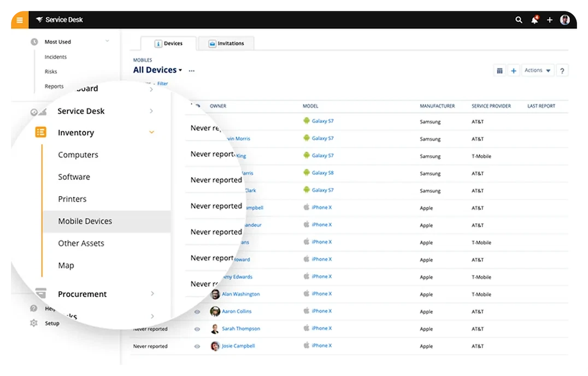Image resolution: width=588 pixels, height=376 pixels.
Task: Click the Help question icon in sidebar
Action: [34, 308]
